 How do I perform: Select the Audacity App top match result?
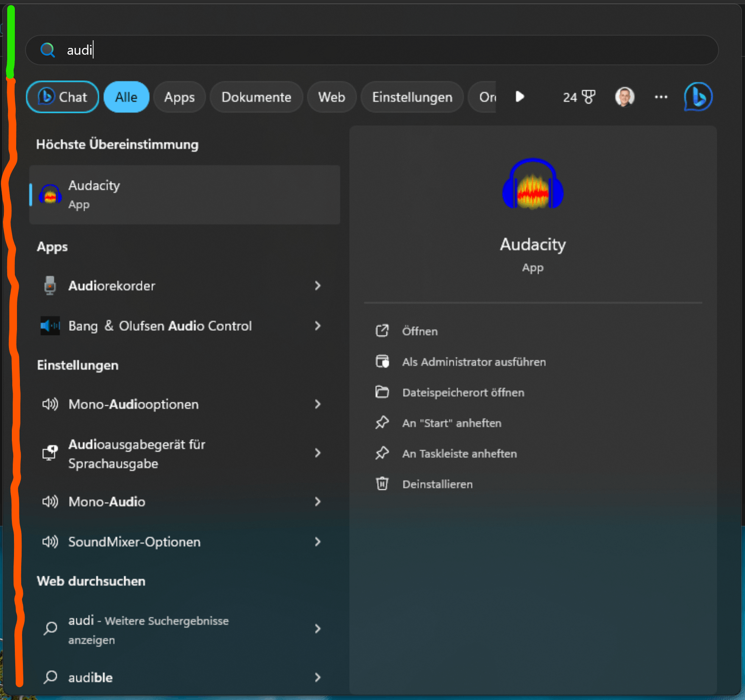[184, 195]
